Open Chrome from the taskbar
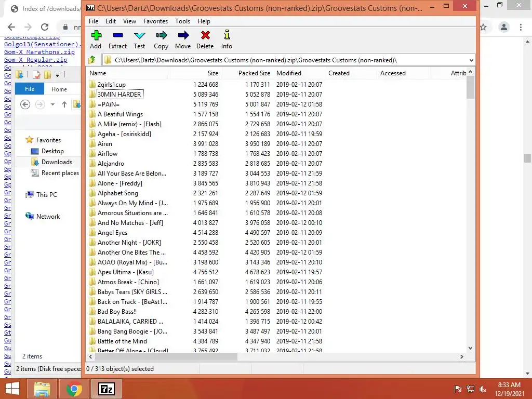532x399 pixels. click(x=74, y=389)
